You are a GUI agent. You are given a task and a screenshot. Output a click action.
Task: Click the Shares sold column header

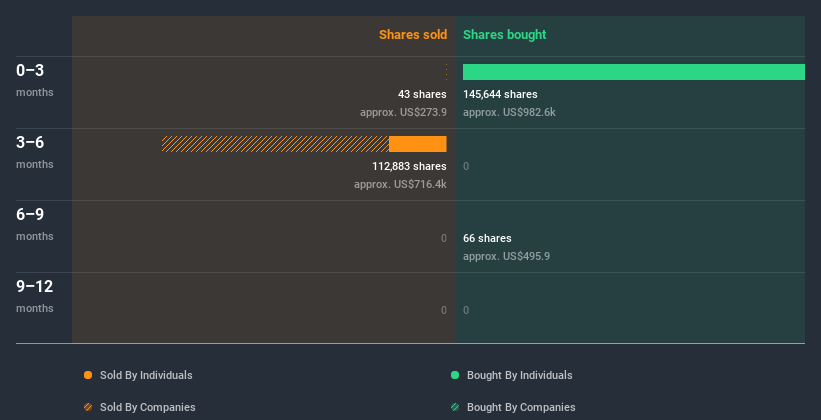[413, 35]
